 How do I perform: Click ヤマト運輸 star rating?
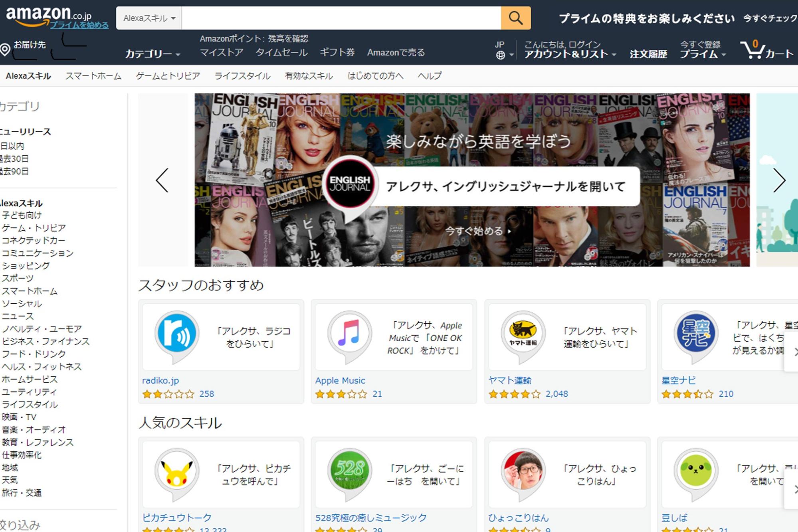point(515,394)
